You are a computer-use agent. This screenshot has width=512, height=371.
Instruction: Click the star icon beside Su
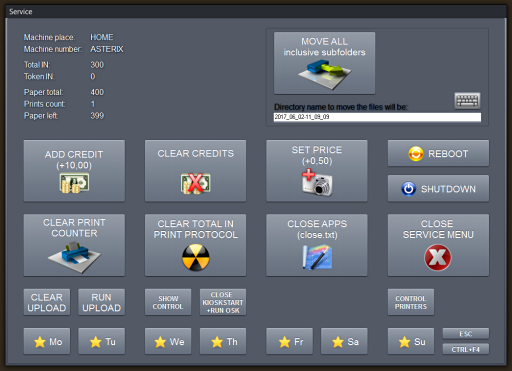(404, 342)
